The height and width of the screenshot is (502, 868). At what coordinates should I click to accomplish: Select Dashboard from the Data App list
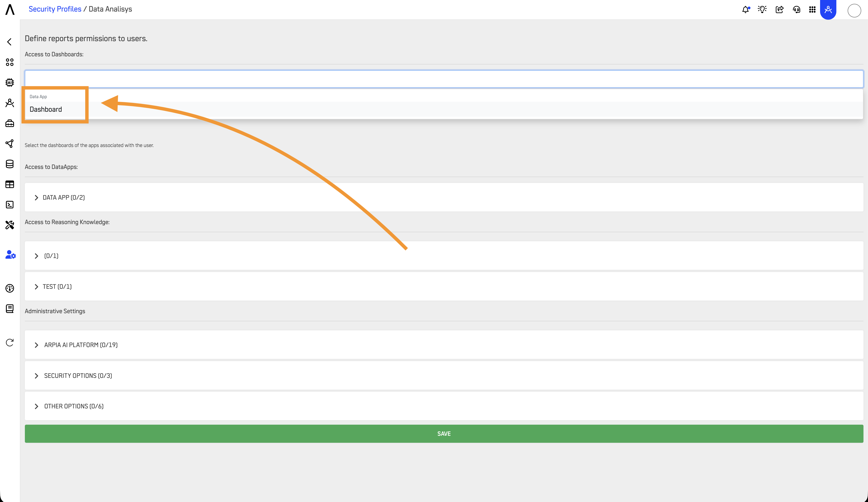45,109
